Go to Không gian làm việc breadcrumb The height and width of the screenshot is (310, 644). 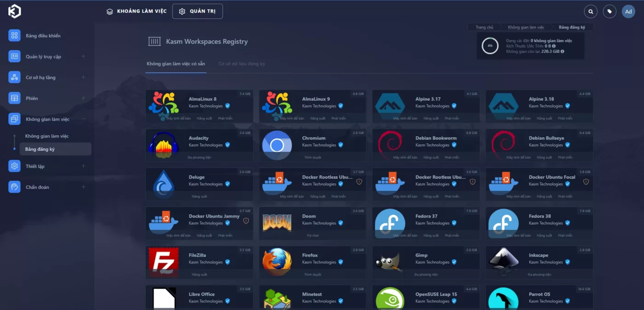click(x=526, y=27)
